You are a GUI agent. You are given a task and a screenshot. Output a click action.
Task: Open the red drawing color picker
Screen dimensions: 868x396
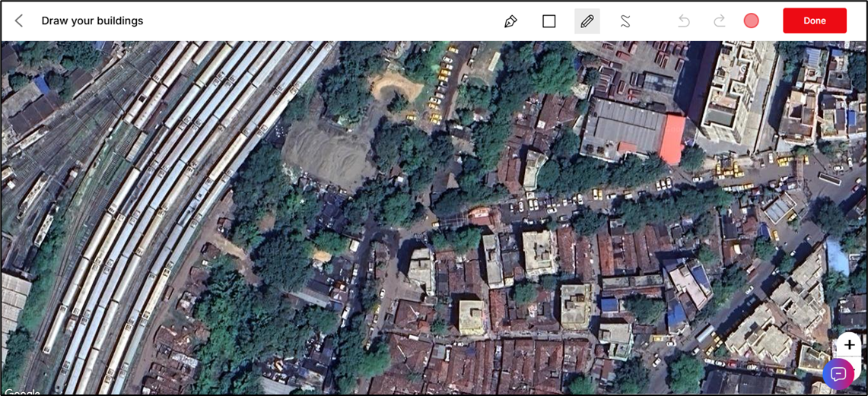point(751,21)
